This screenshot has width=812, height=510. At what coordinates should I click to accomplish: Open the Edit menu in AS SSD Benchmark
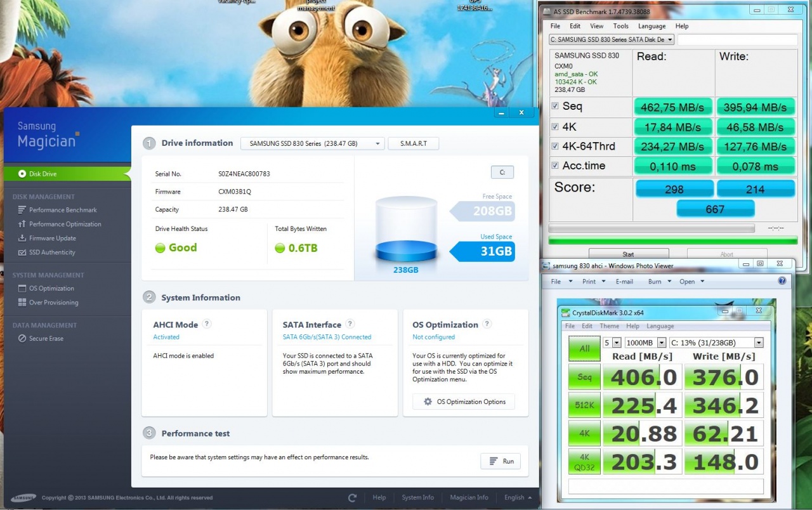click(575, 26)
